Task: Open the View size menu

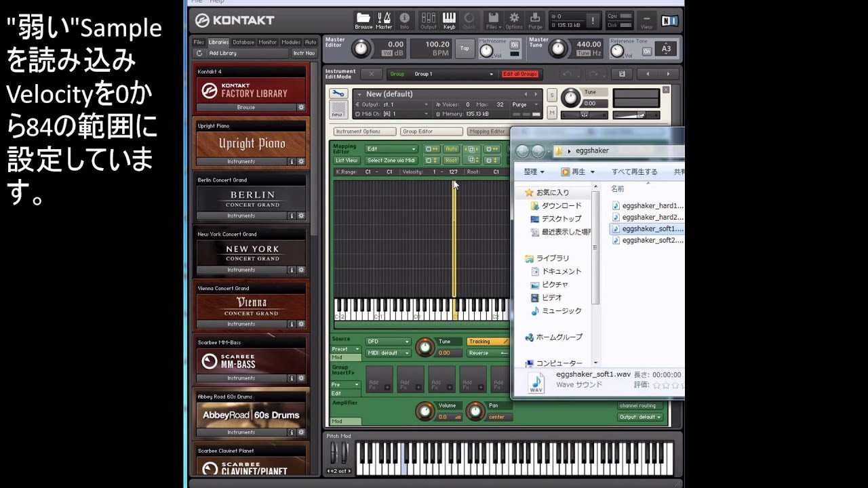Action: (646, 20)
